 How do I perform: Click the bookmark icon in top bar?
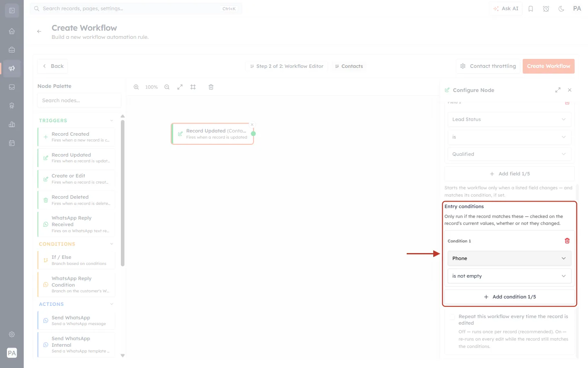531,9
